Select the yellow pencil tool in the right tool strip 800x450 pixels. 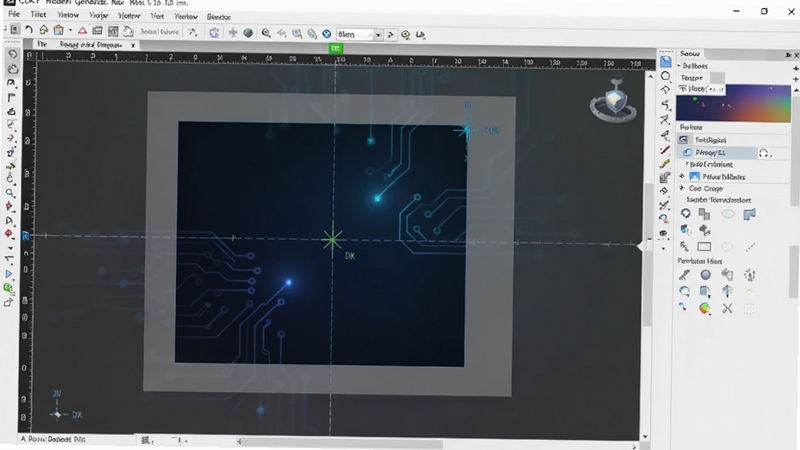pos(664,164)
